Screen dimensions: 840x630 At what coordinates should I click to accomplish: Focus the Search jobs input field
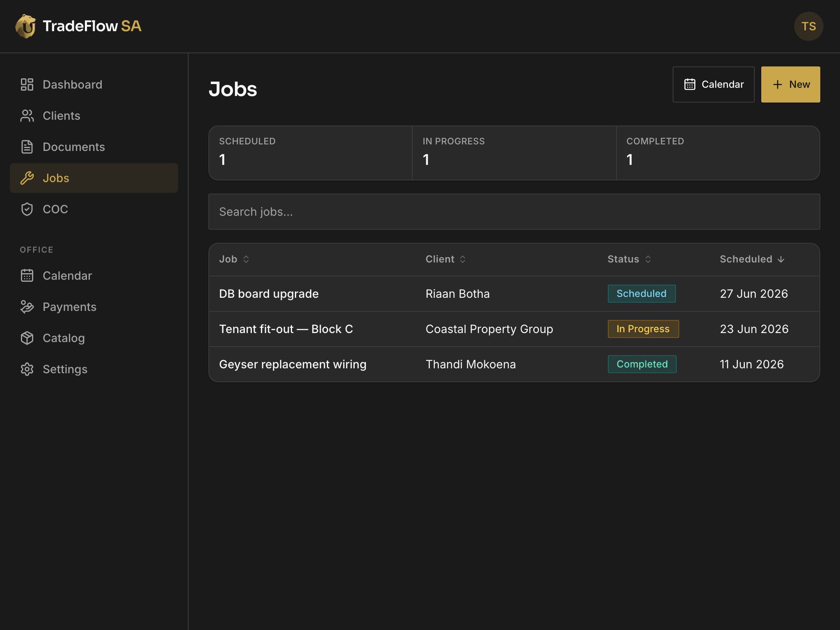tap(514, 212)
